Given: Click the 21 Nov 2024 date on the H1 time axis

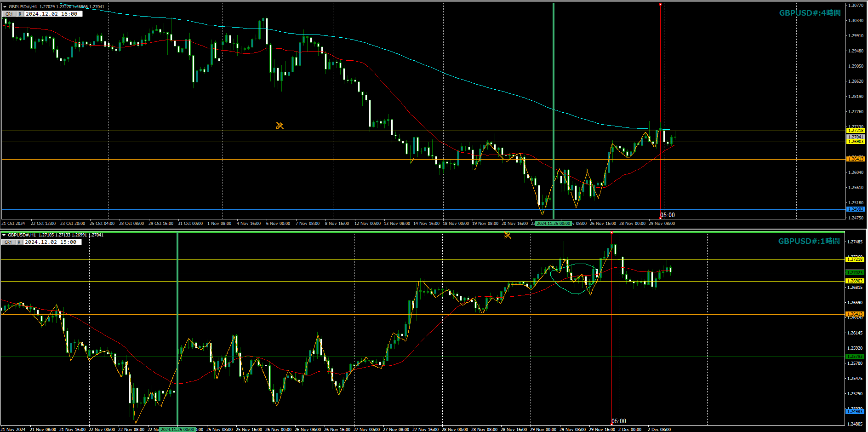Looking at the screenshot, I should (13, 430).
